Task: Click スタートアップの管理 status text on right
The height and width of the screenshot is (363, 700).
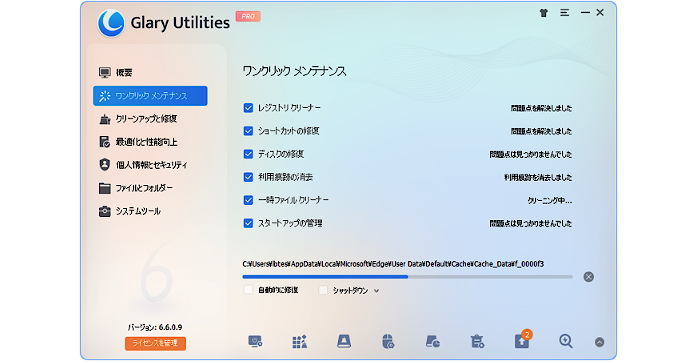Action: [x=530, y=223]
